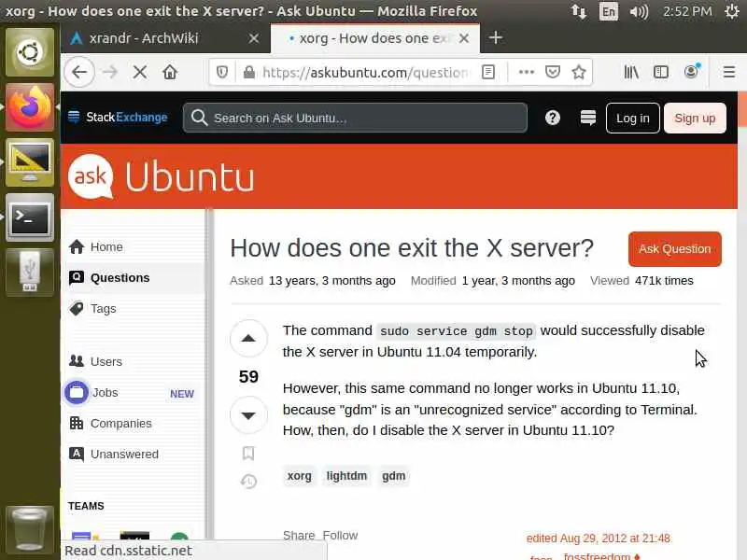The width and height of the screenshot is (747, 560).
Task: Toggle reader view icon in address bar
Action: (x=487, y=73)
